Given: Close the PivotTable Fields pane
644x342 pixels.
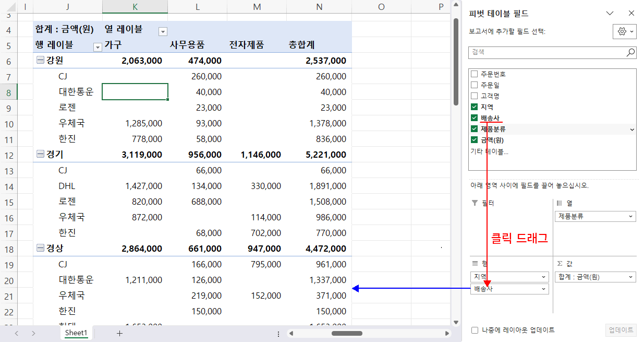Looking at the screenshot, I should point(631,13).
